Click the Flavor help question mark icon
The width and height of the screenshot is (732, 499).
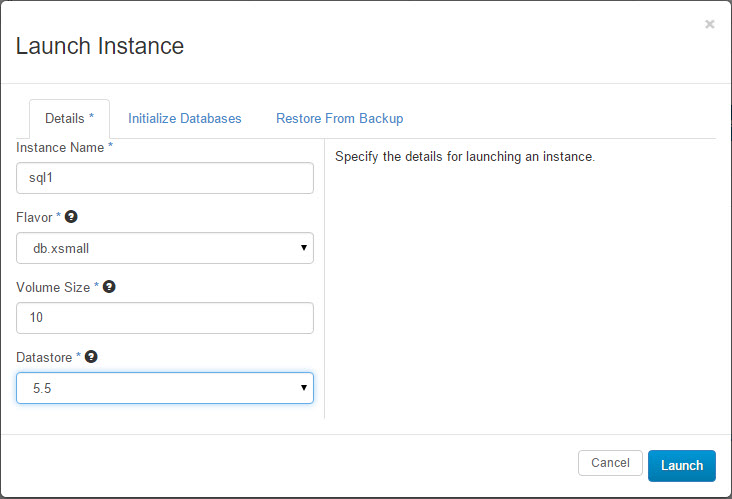(71, 216)
